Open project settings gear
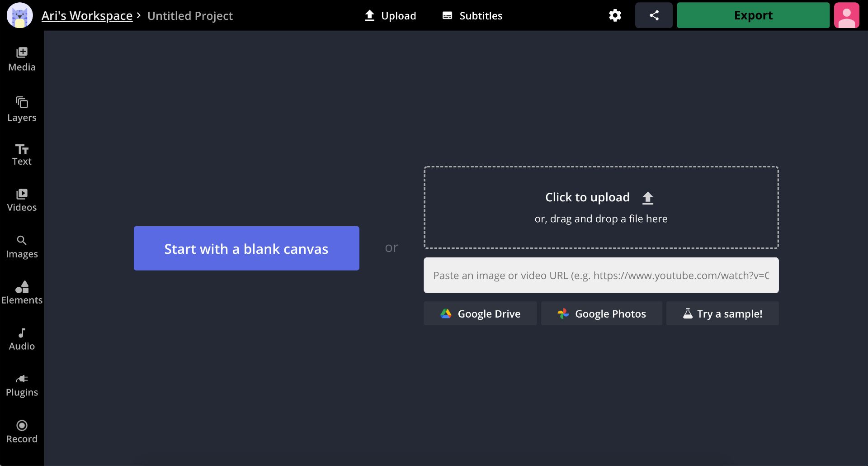Screen dimensions: 868x466 pyautogui.click(x=615, y=15)
